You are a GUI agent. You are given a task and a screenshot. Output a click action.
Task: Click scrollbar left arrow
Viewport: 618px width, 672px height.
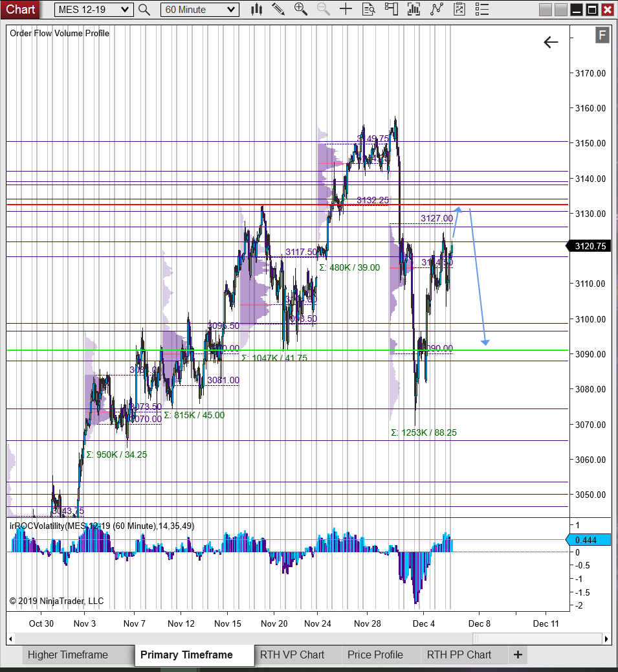(x=10, y=638)
